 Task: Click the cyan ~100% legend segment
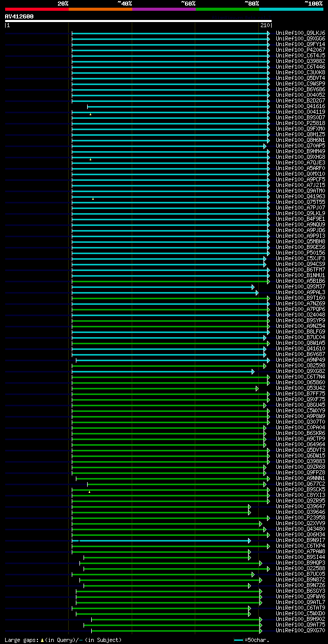[291, 9]
